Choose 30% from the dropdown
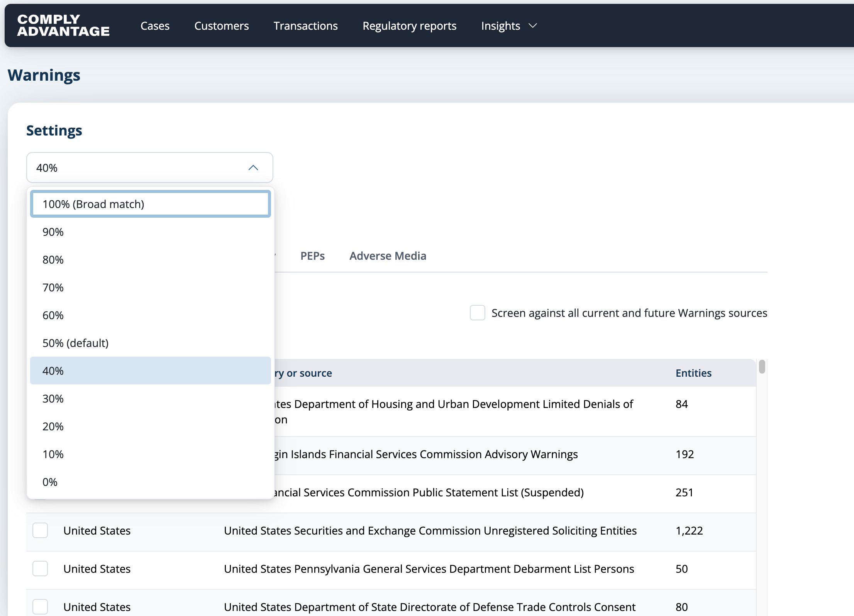Screen dimensions: 854x616 point(151,399)
